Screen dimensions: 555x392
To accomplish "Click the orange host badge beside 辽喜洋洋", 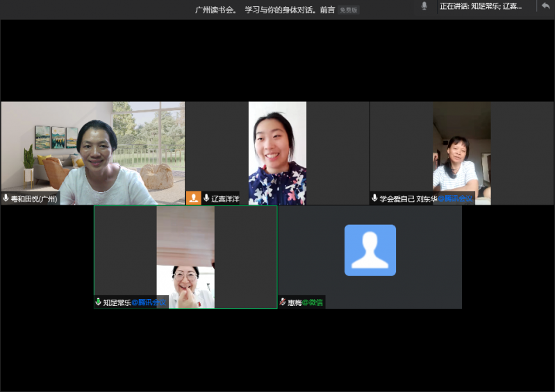I will 194,198.
